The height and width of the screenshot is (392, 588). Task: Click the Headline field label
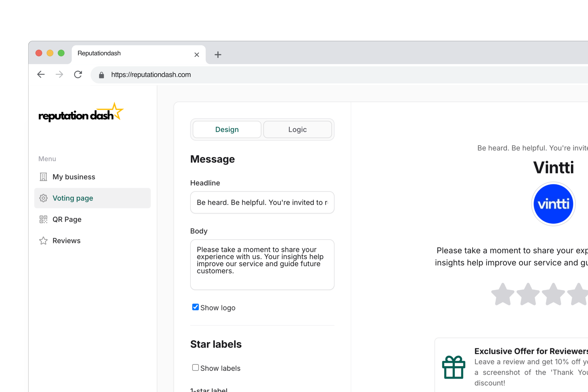click(x=205, y=183)
